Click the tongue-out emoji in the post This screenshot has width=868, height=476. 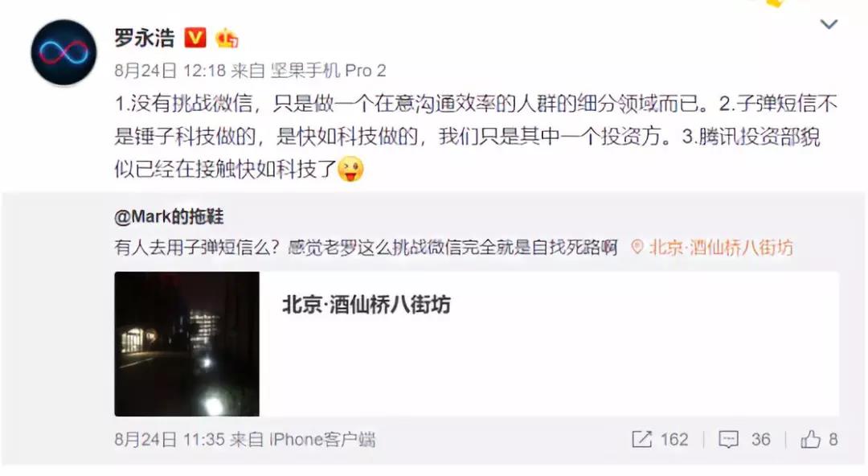pyautogui.click(x=350, y=169)
